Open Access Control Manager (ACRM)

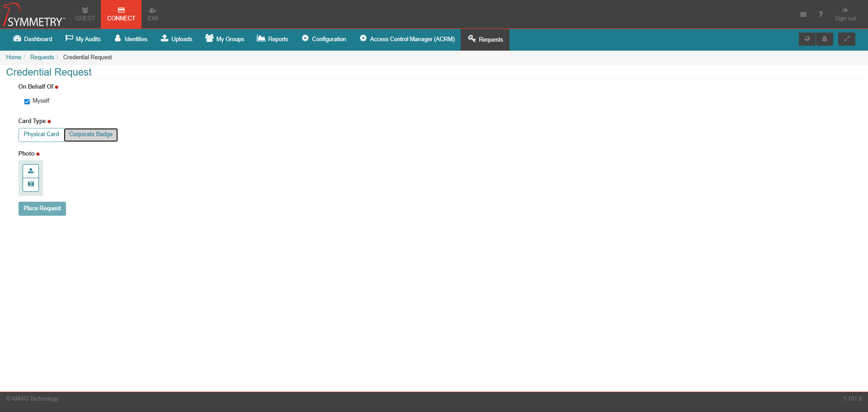[406, 39]
